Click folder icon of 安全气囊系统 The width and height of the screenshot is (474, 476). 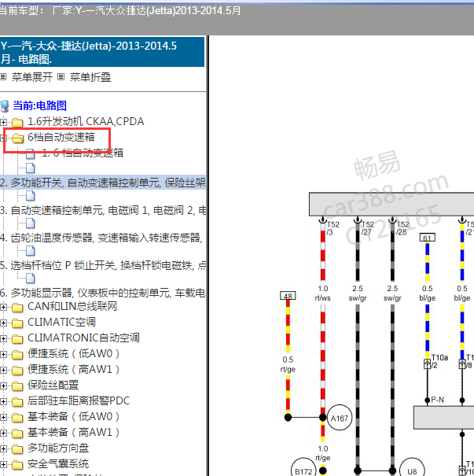(x=17, y=465)
